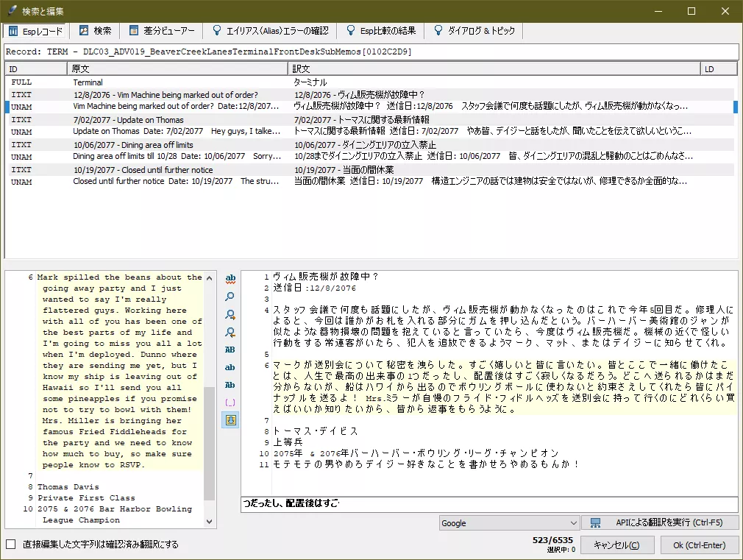Click translated cell '10/06/2077 - ダイニングエリアの立入禁止'
Image resolution: width=743 pixels, height=560 pixels.
[x=365, y=145]
